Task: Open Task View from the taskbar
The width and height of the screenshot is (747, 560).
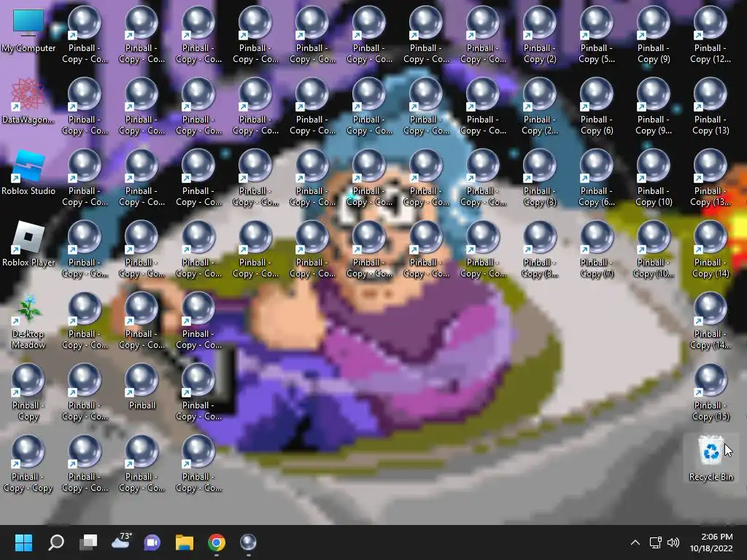Action: click(x=88, y=542)
